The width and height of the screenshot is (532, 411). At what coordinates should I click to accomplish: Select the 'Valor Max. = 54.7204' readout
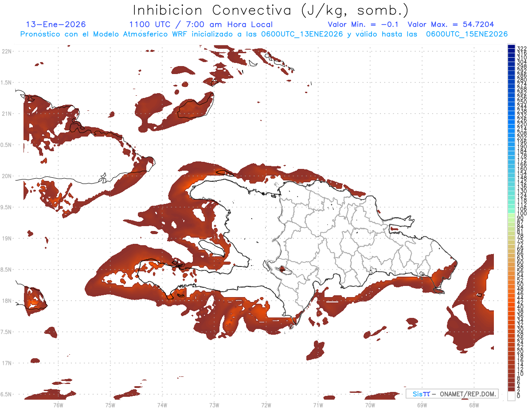(450, 24)
